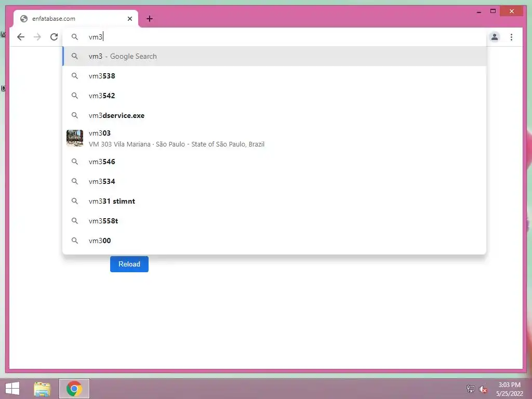Click the blue Reload button
Image resolution: width=532 pixels, height=399 pixels.
coord(129,264)
